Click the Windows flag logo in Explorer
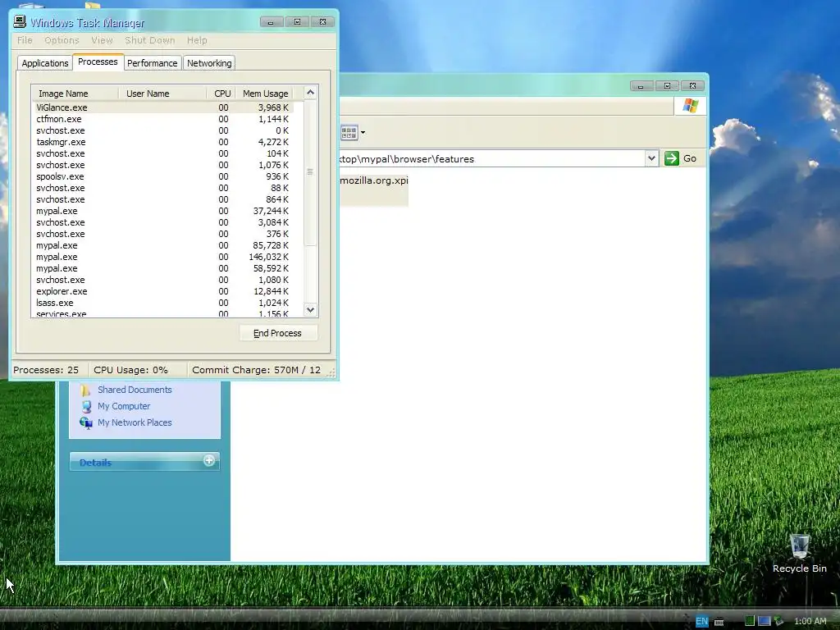Image resolution: width=840 pixels, height=630 pixels. [690, 106]
